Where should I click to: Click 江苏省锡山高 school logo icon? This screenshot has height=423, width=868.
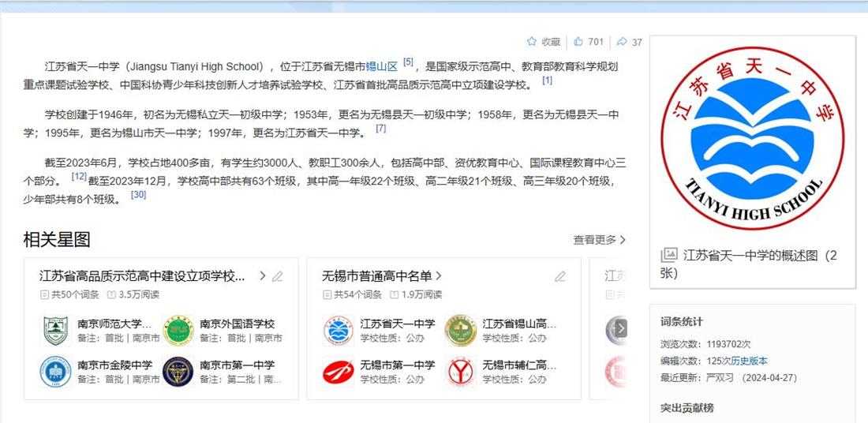(x=461, y=331)
